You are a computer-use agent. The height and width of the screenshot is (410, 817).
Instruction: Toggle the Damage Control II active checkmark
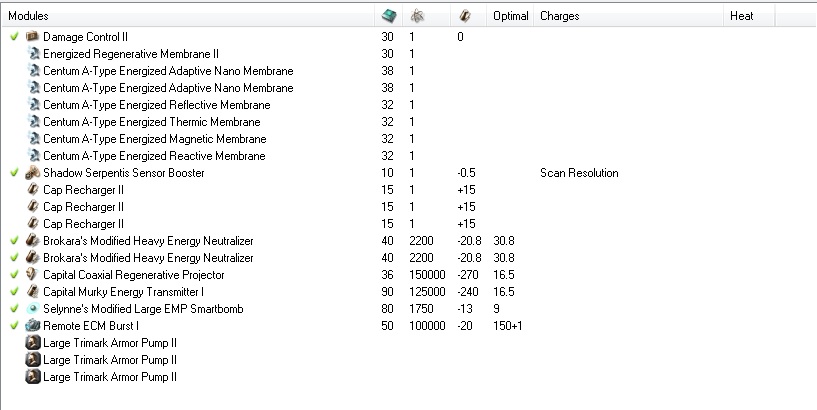click(x=14, y=36)
